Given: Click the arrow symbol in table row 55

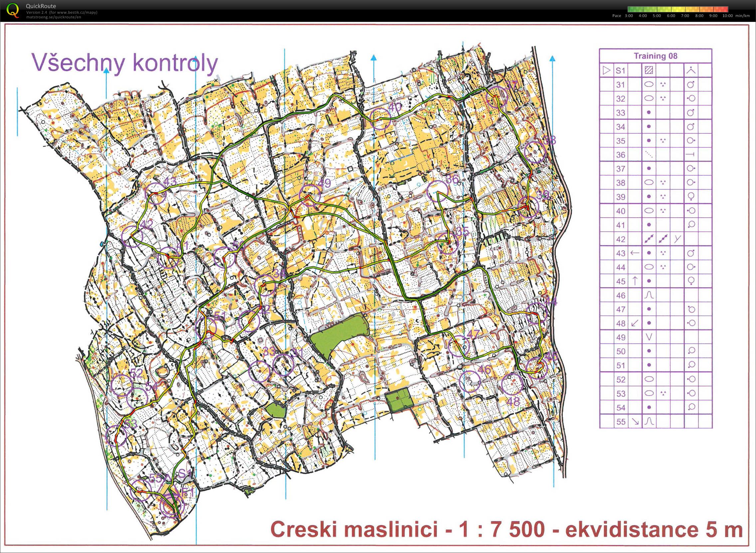Looking at the screenshot, I should coord(635,422).
